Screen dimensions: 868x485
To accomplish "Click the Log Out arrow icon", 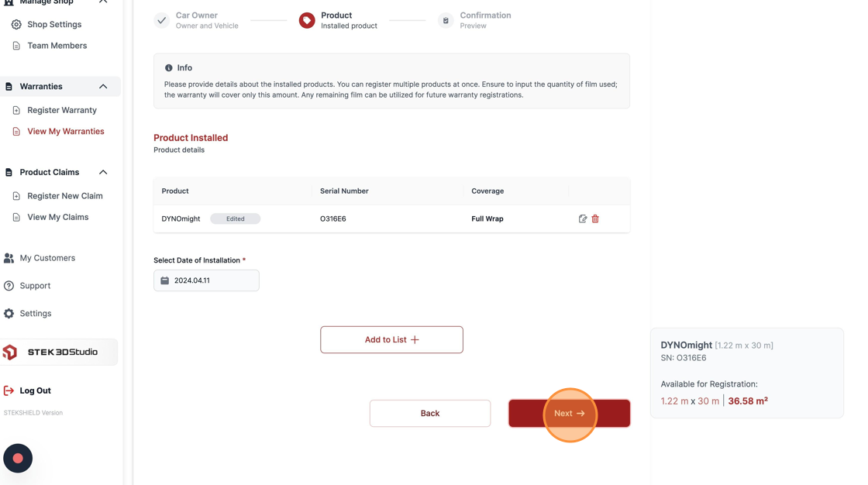I will click(9, 390).
